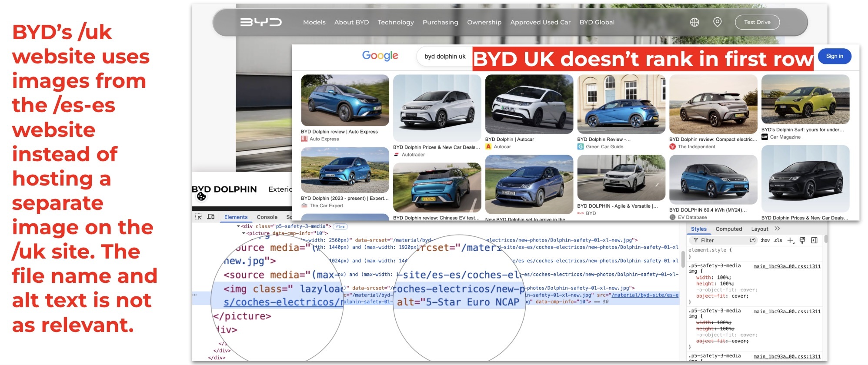Open The Independent BYD Dolphin review image
868x365 pixels.
click(x=713, y=104)
